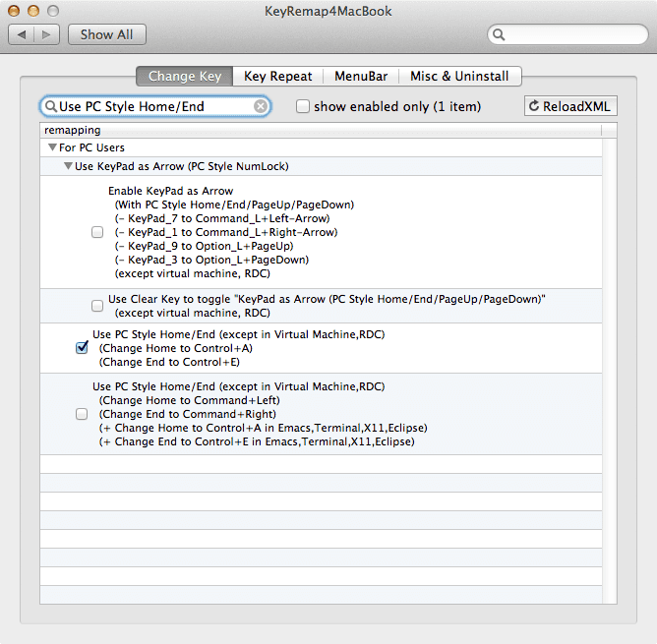
Task: Click "(- KeyPad_9 to Option_L+PageUp)" text
Action: tap(204, 246)
